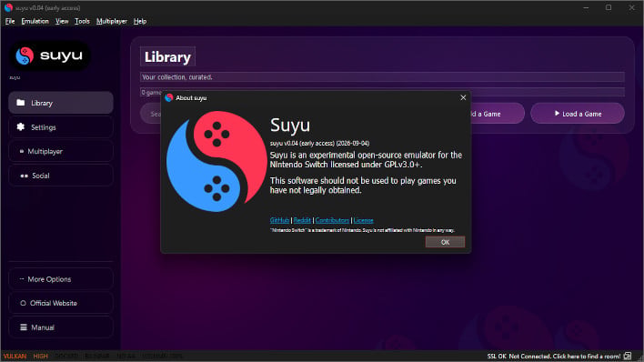Click the Manual list icon

[x=24, y=327]
